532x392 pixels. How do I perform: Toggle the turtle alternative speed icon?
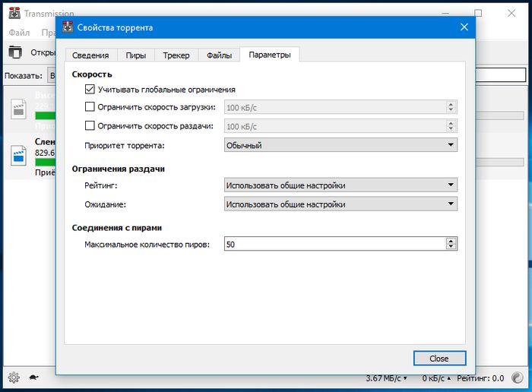[x=34, y=378]
